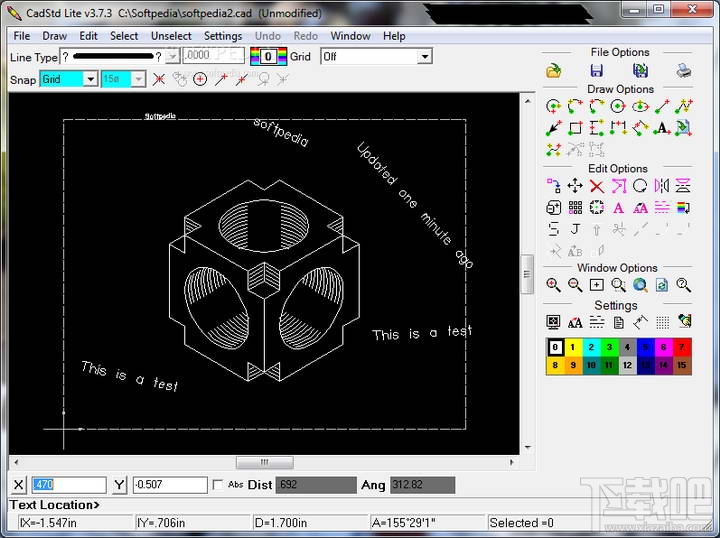
Task: Select the rectangle draw tool
Action: 575,128
